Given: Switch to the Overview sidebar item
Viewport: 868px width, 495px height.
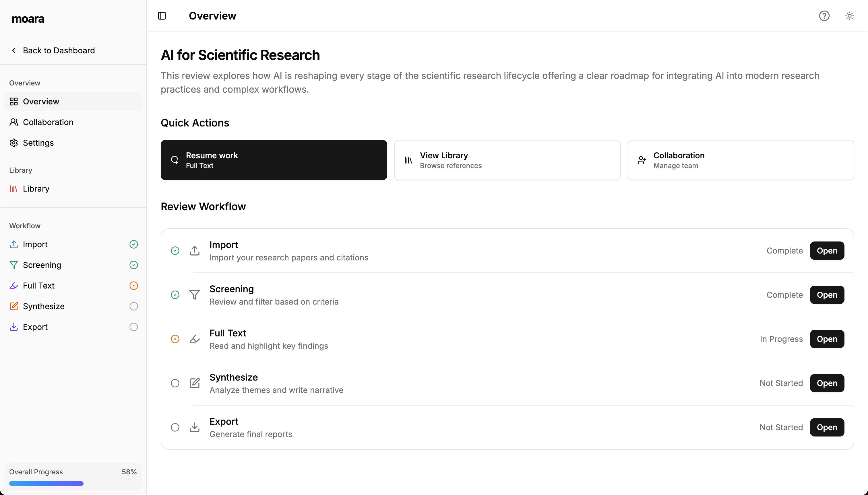Looking at the screenshot, I should pyautogui.click(x=41, y=101).
